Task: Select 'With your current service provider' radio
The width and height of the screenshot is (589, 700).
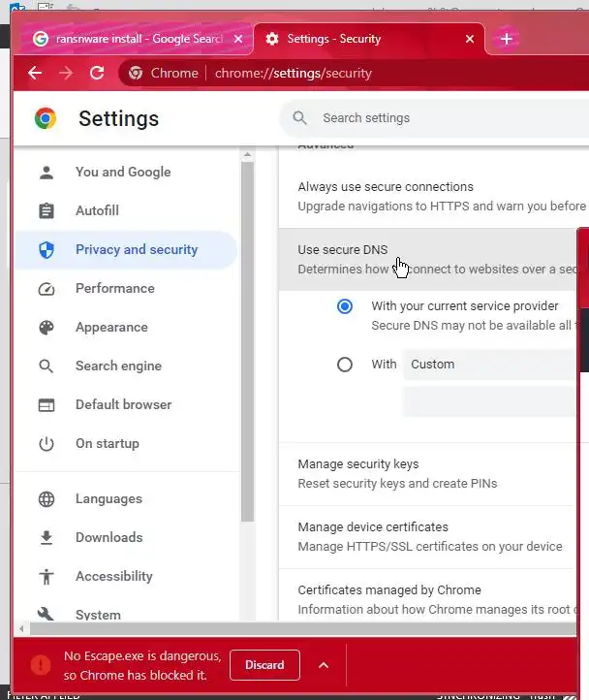Action: pos(345,306)
